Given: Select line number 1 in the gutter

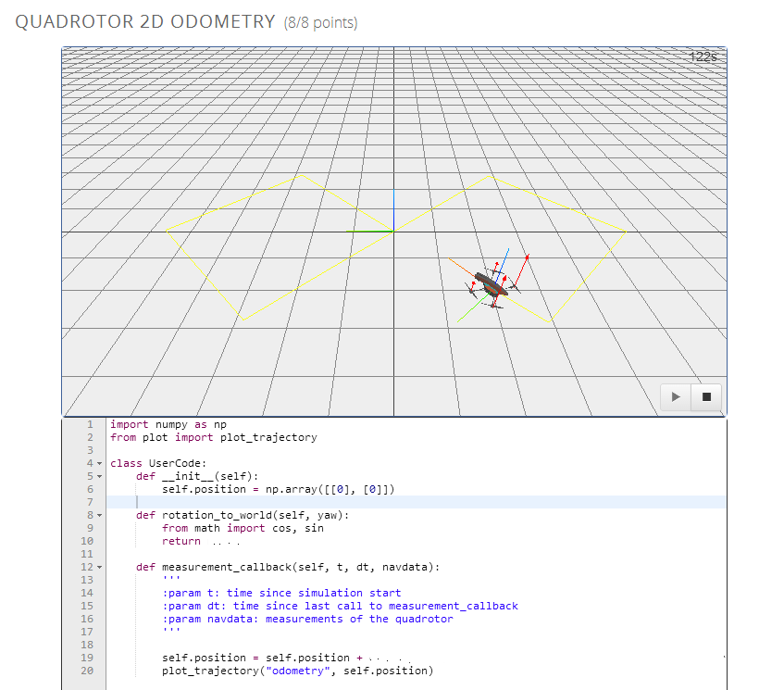Looking at the screenshot, I should pyautogui.click(x=88, y=424).
